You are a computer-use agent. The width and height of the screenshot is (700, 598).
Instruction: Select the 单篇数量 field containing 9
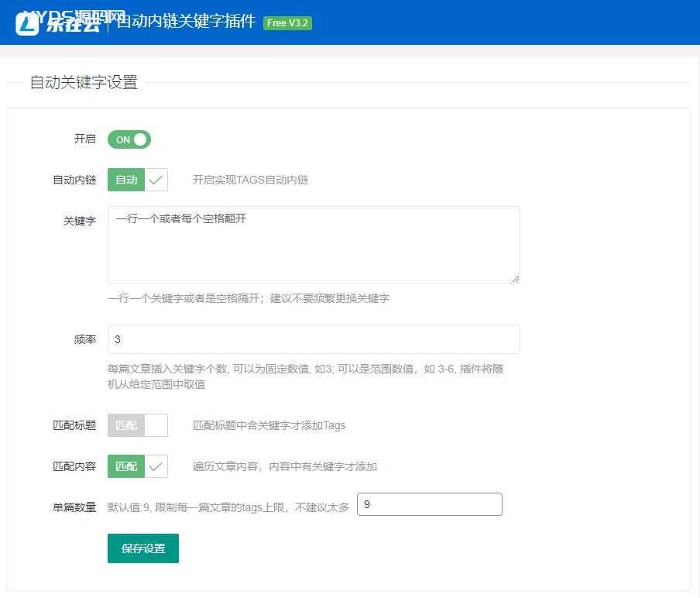(x=429, y=504)
